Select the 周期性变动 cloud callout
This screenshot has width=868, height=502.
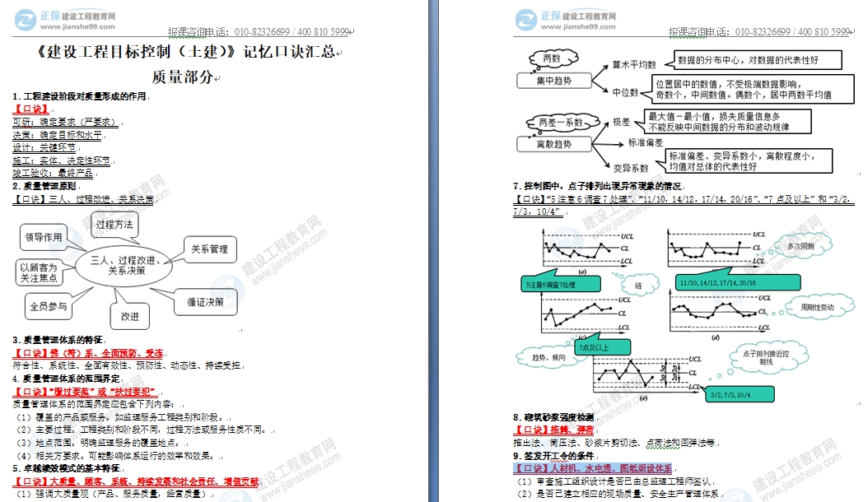click(x=816, y=308)
